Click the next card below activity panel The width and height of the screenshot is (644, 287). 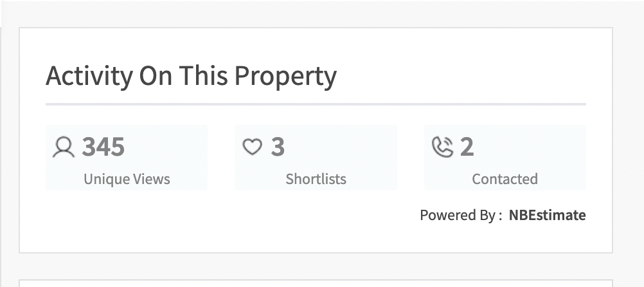click(316, 283)
